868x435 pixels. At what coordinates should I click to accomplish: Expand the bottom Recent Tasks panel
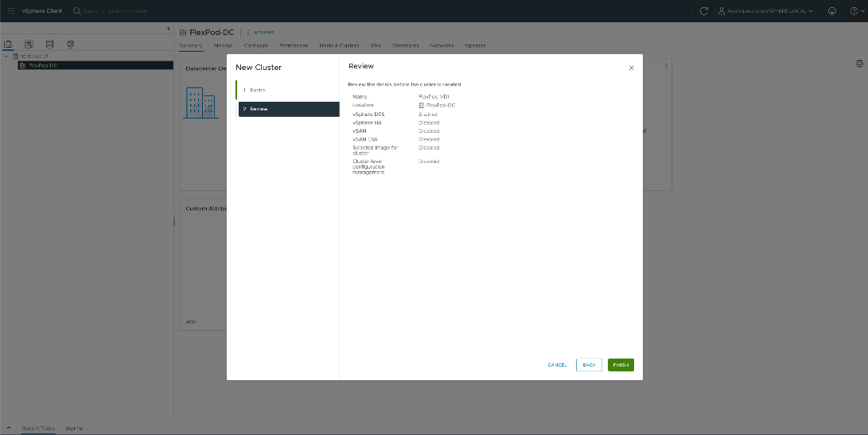[8, 428]
